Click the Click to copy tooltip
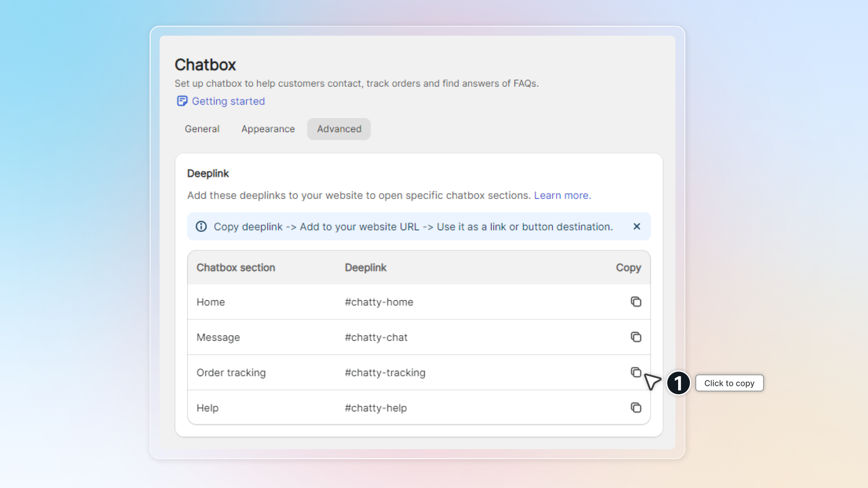The width and height of the screenshot is (868, 488). coord(729,383)
